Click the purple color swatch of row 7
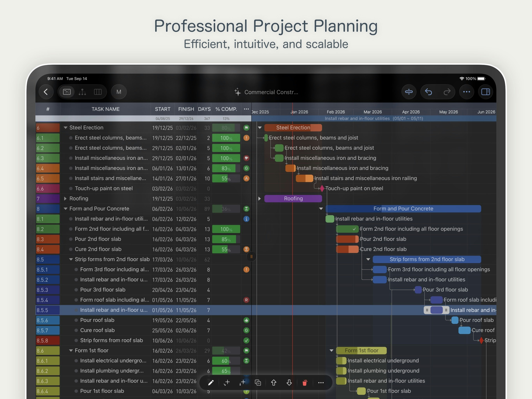This screenshot has height=399, width=532. [x=48, y=199]
